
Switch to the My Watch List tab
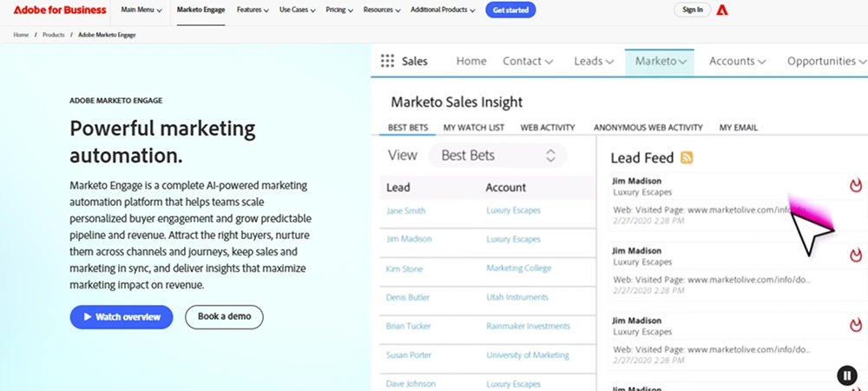[473, 128]
